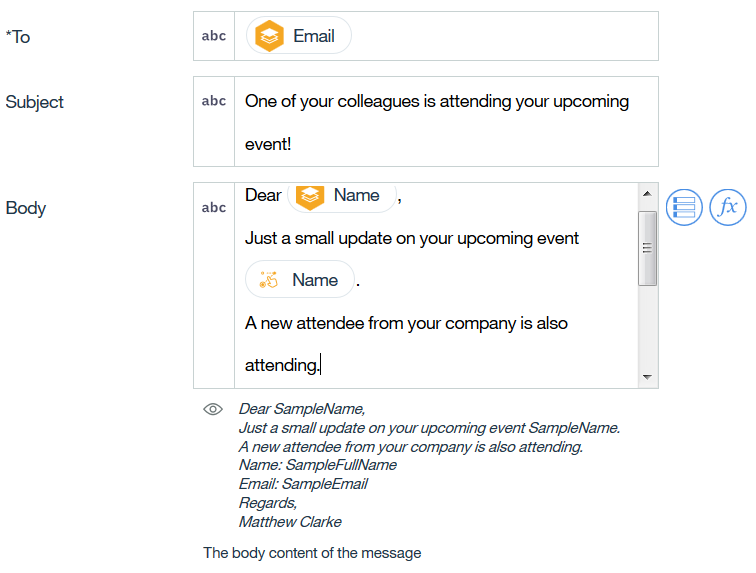This screenshot has width=756, height=573.
Task: Click the abc type icon in Body field
Action: coord(214,208)
